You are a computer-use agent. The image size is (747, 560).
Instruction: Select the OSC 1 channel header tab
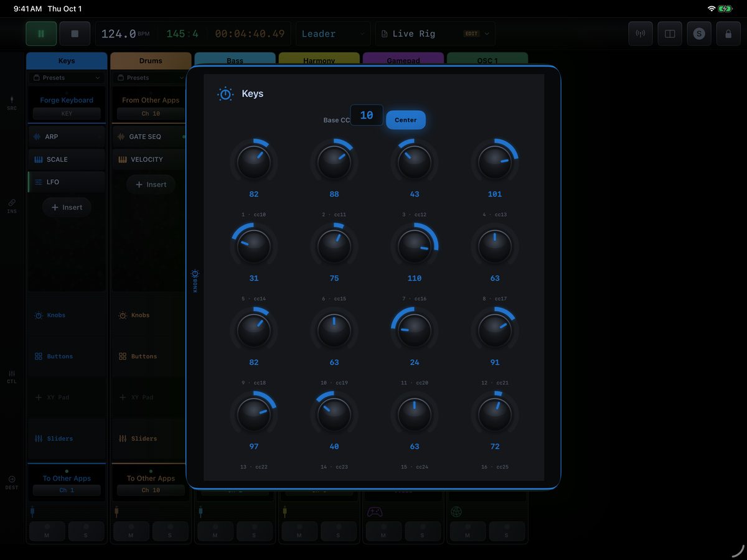click(487, 60)
